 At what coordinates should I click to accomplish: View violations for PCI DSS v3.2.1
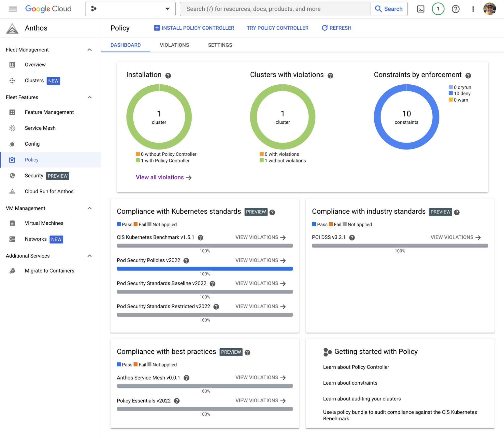tap(455, 238)
